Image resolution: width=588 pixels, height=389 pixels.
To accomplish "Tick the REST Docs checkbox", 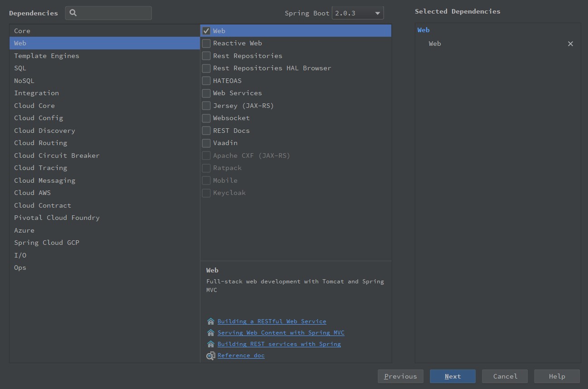I will (206, 131).
